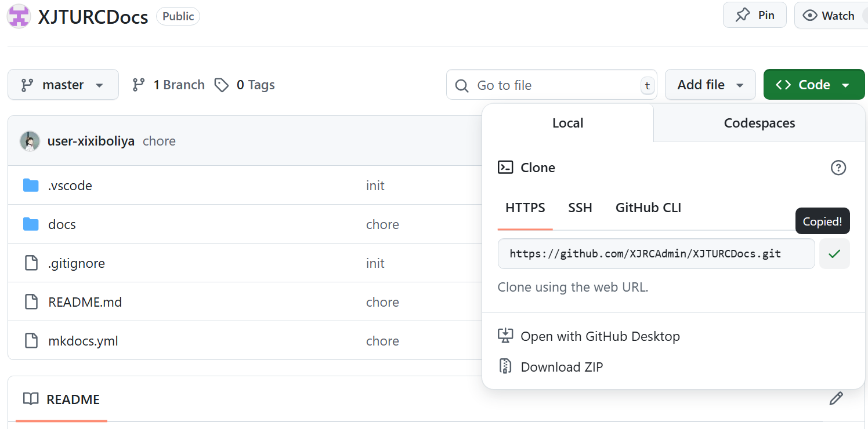Expand the Add file dropdown

pyautogui.click(x=710, y=85)
